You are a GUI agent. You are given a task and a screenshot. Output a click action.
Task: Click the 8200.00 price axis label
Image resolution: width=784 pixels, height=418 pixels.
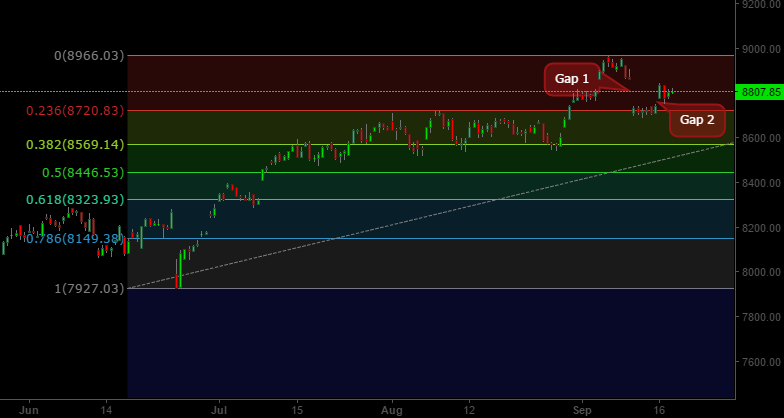pos(762,228)
